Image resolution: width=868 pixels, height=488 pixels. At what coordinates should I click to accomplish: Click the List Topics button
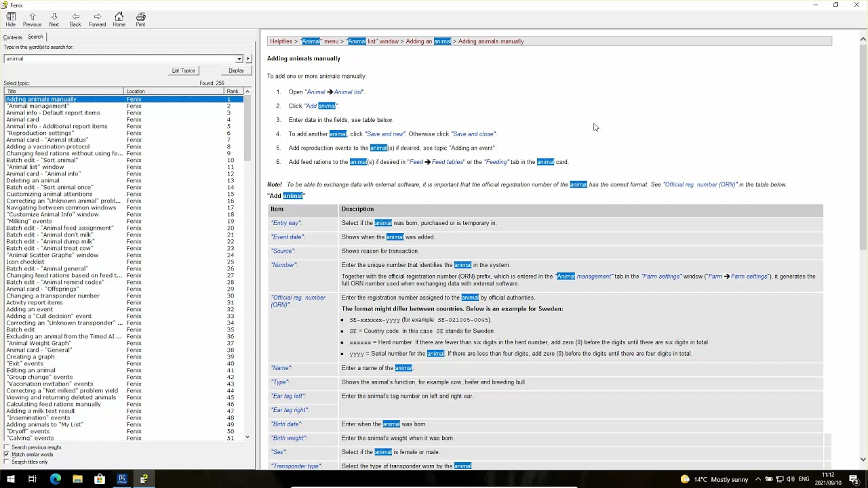[184, 70]
